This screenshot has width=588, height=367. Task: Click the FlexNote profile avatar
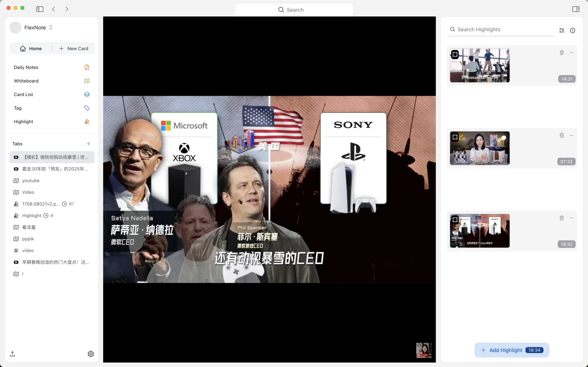coord(16,28)
